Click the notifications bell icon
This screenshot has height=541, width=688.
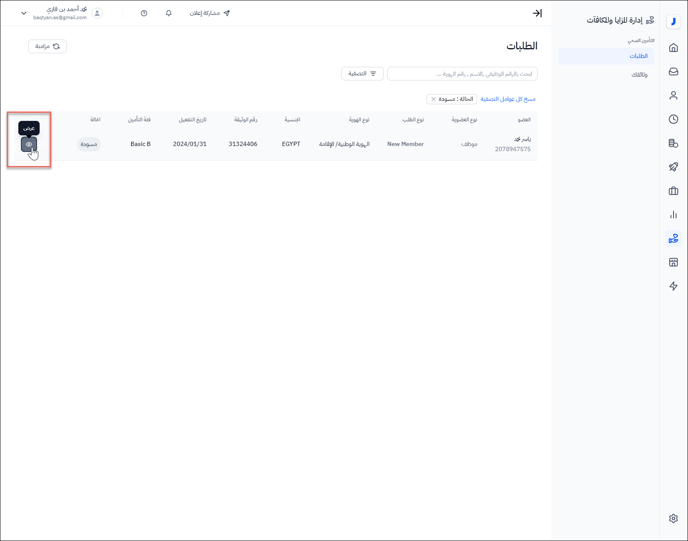coord(168,14)
